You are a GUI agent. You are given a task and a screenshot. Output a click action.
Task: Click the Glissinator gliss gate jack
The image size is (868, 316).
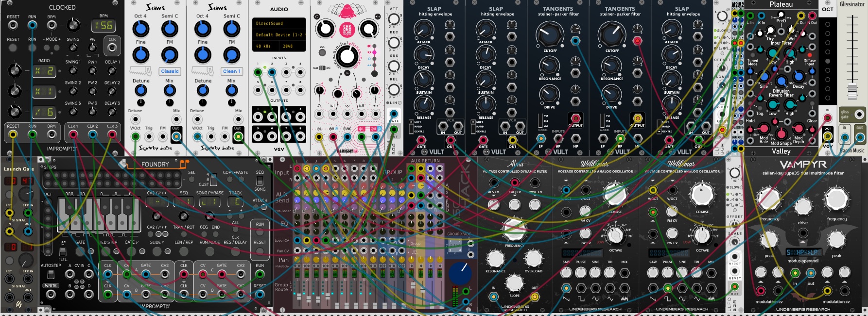tap(859, 115)
